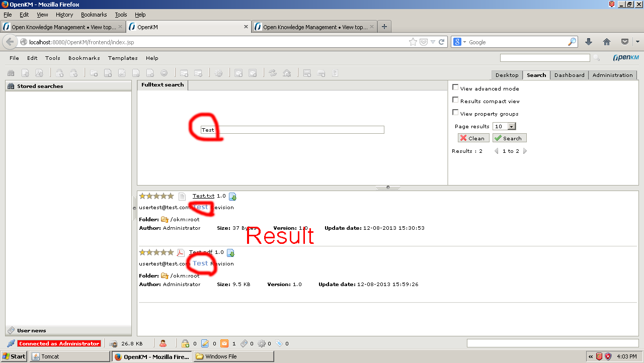Click the user avatar icon in status bar

click(163, 344)
